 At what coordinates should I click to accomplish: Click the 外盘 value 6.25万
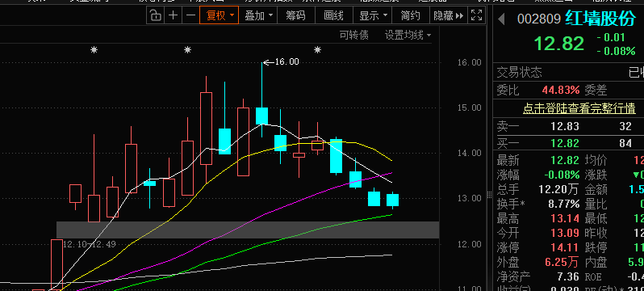pyautogui.click(x=561, y=262)
